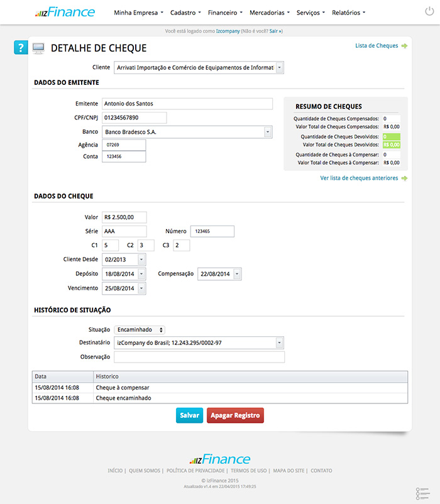Open the Banco dropdown showing Banco Bradesco S.A.
This screenshot has height=504, width=440.
click(268, 131)
